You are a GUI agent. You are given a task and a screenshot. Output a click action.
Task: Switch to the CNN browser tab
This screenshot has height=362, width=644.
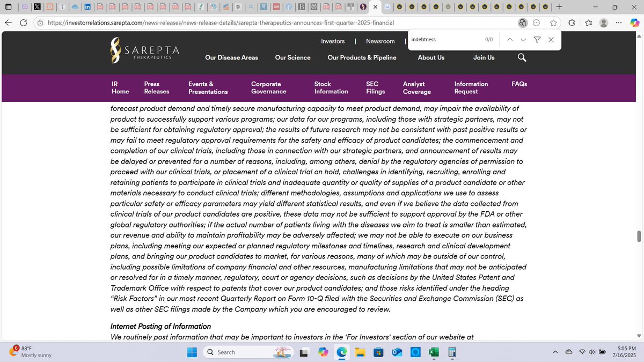tap(276, 7)
